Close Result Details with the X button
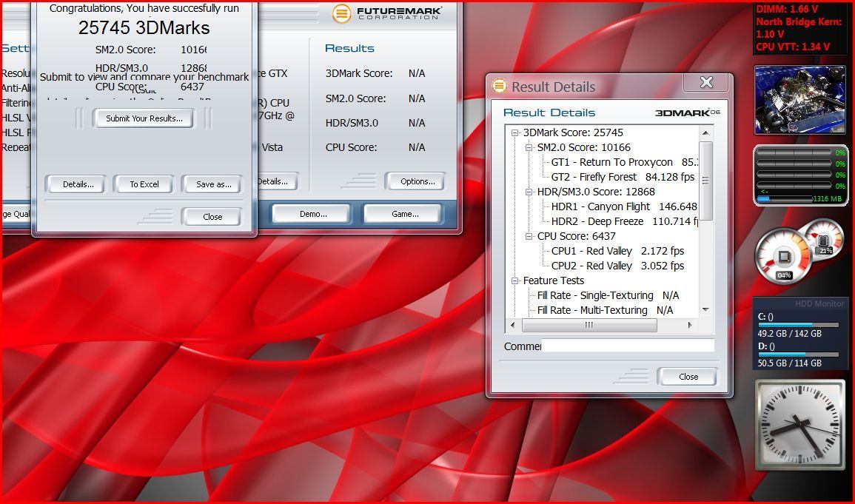The height and width of the screenshot is (504, 855). (x=706, y=82)
